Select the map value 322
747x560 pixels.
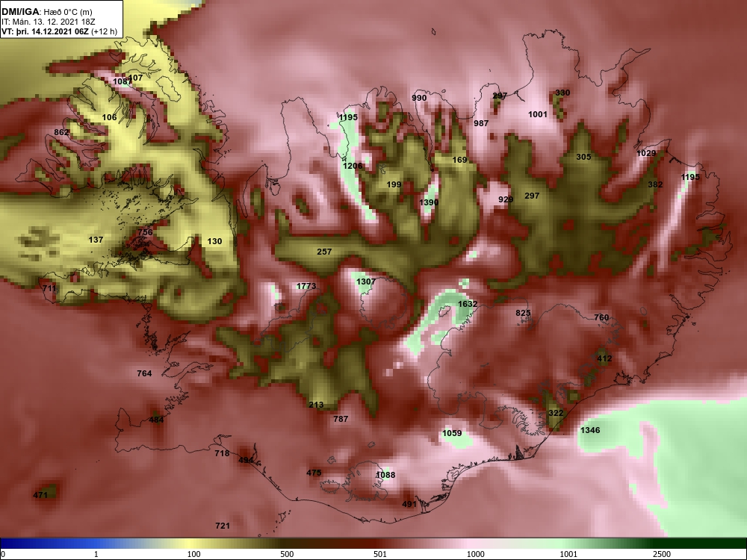556,414
